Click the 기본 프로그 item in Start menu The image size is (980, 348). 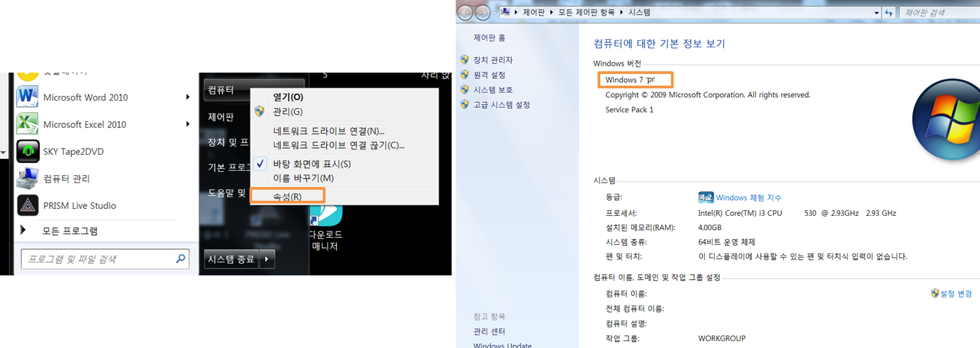[228, 168]
